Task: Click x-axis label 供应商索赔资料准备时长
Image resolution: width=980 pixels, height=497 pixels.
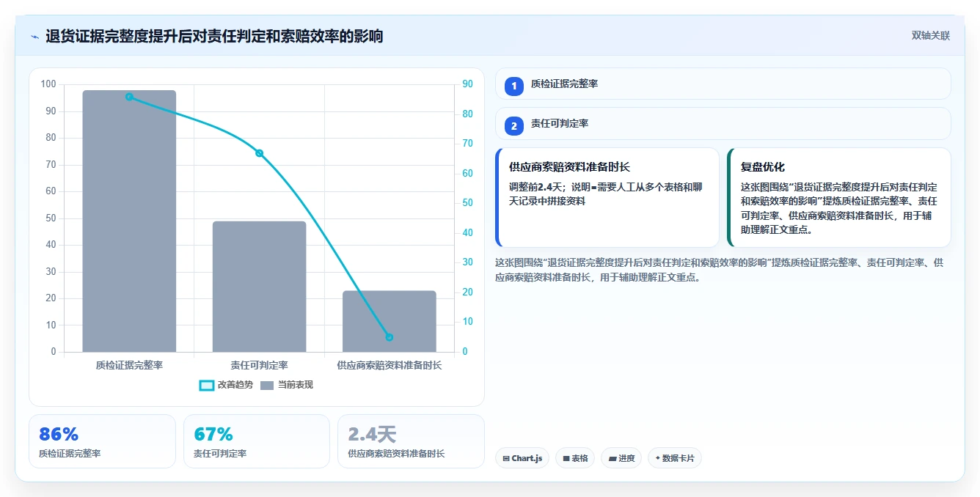Action: 390,364
